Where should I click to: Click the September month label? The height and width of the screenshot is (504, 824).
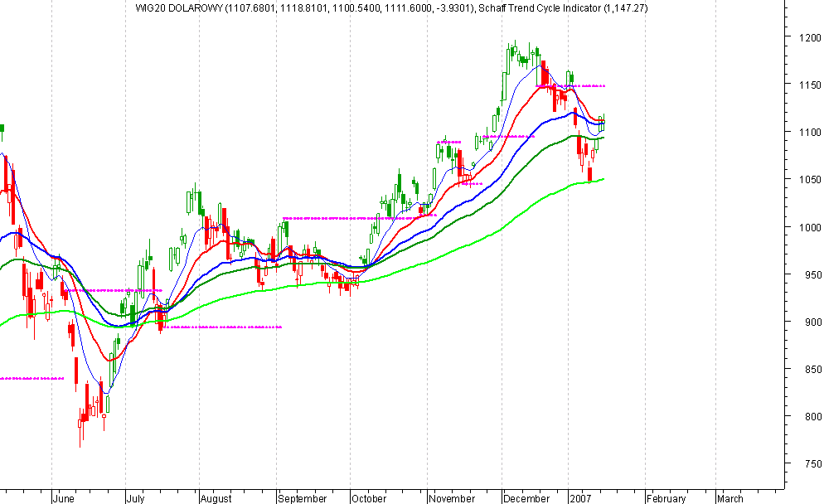[303, 498]
